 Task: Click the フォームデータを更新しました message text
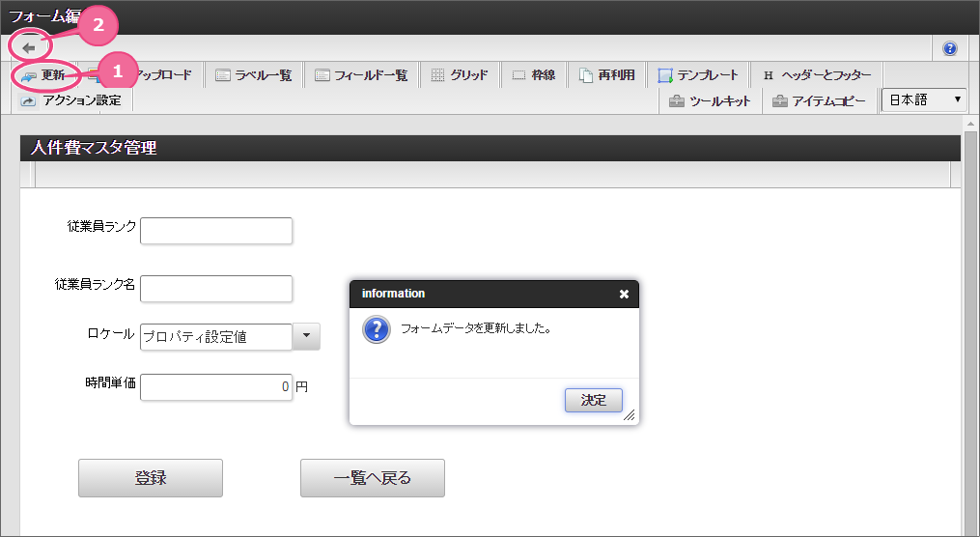click(476, 328)
